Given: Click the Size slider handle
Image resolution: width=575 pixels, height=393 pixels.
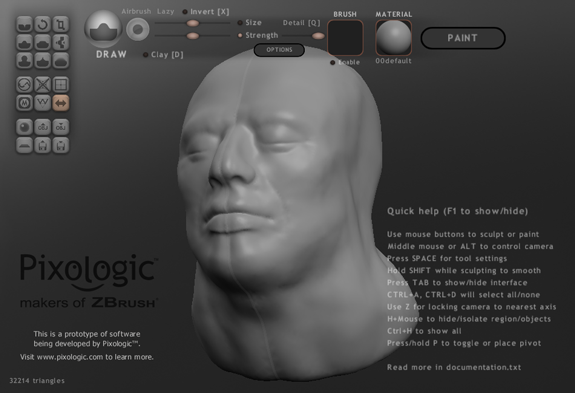Looking at the screenshot, I should click(x=193, y=23).
